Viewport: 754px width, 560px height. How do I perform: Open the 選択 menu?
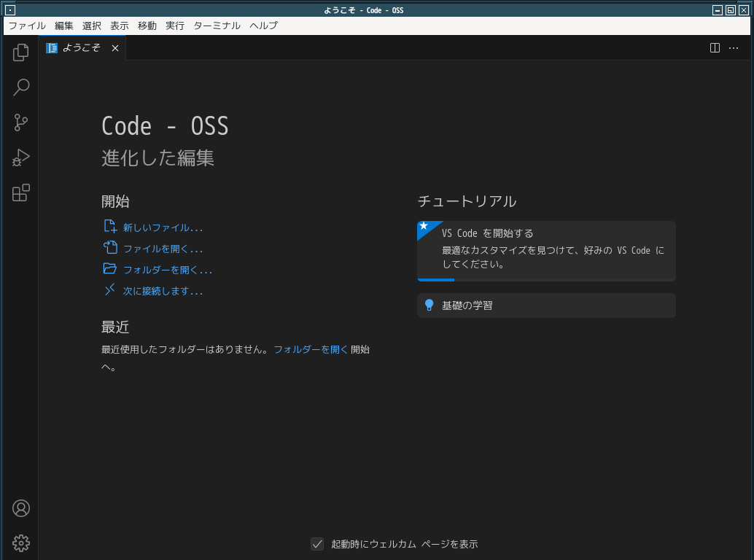[x=91, y=26]
